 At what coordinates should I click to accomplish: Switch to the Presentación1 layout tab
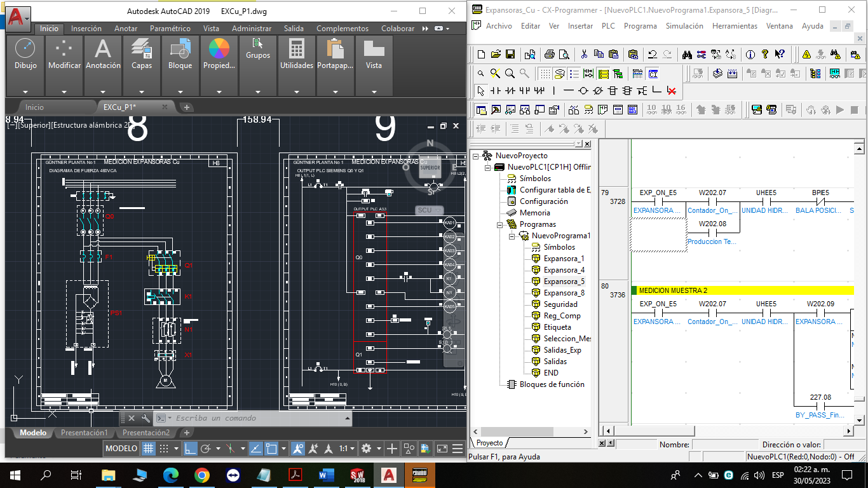point(84,433)
